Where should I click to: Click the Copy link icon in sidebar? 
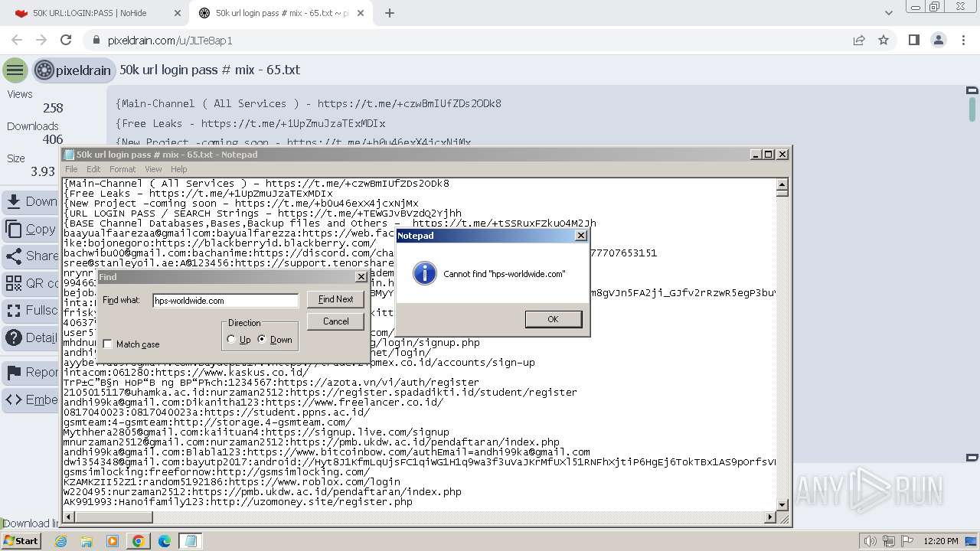tap(14, 229)
